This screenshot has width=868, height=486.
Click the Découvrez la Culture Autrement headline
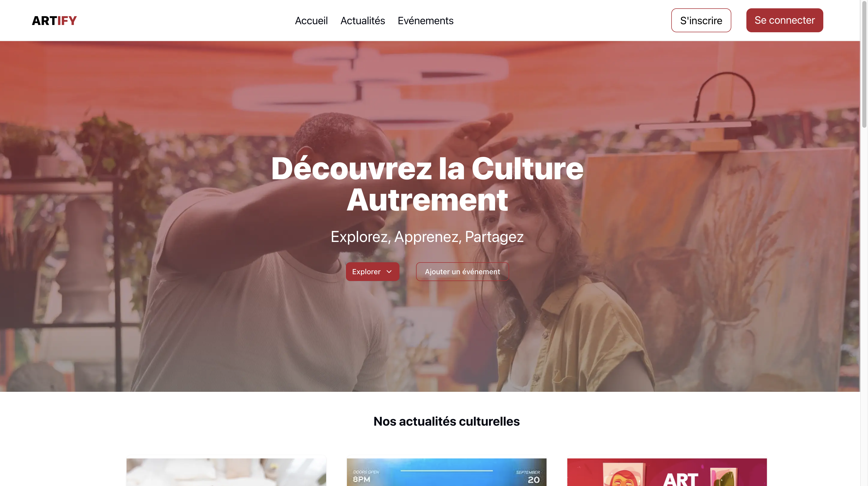coord(427,184)
